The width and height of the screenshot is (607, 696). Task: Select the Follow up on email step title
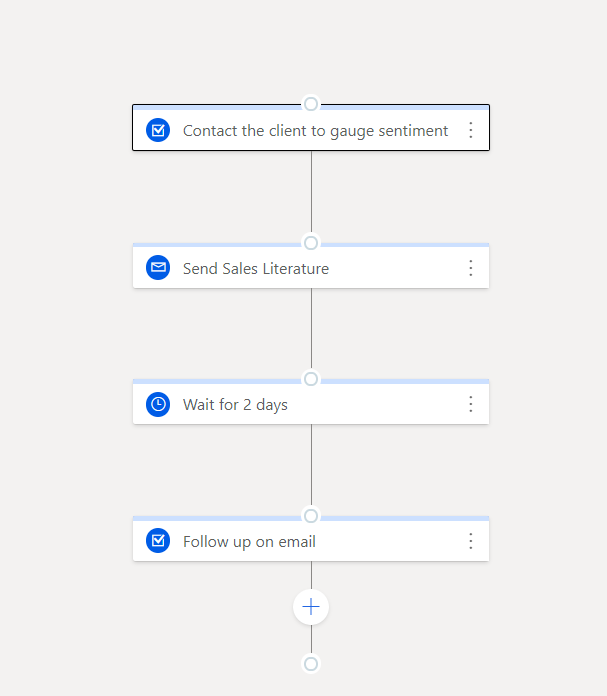pyautogui.click(x=249, y=542)
